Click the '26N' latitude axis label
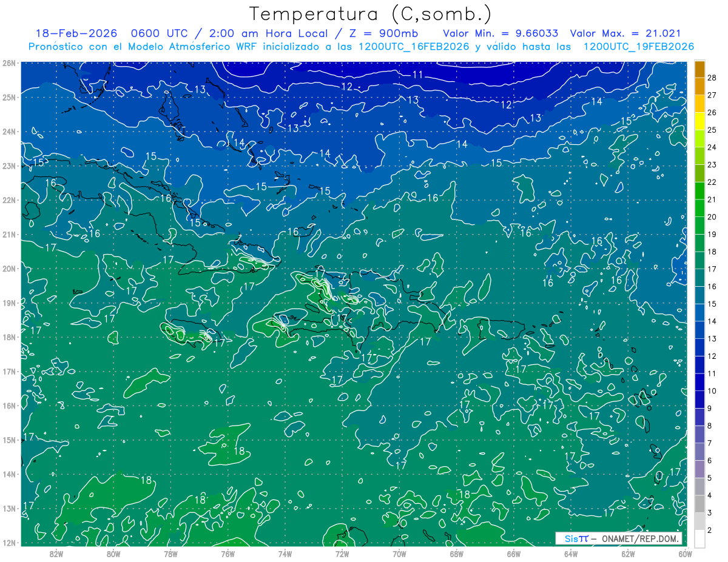Screen dimensions: 728x562 point(9,63)
